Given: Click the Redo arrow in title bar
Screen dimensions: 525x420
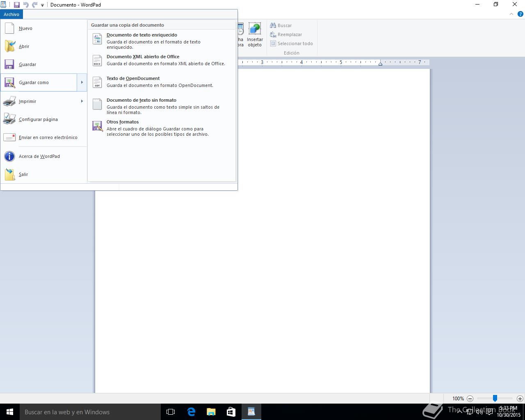Looking at the screenshot, I should (x=35, y=5).
